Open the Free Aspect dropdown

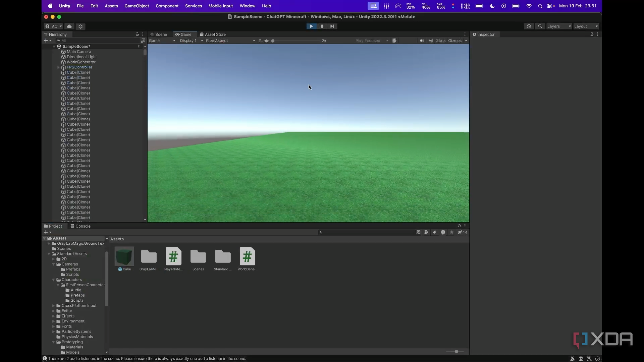tap(230, 41)
